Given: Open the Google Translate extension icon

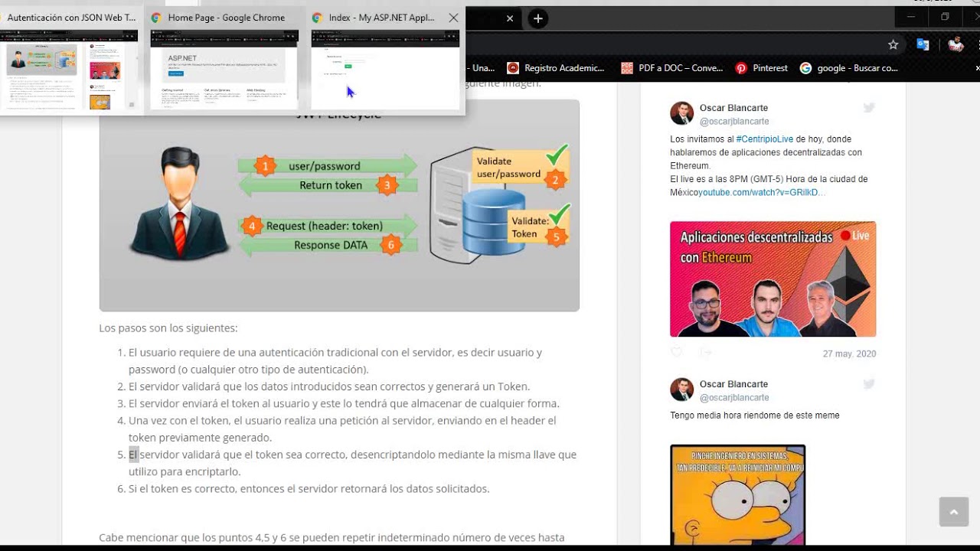Looking at the screenshot, I should tap(923, 44).
